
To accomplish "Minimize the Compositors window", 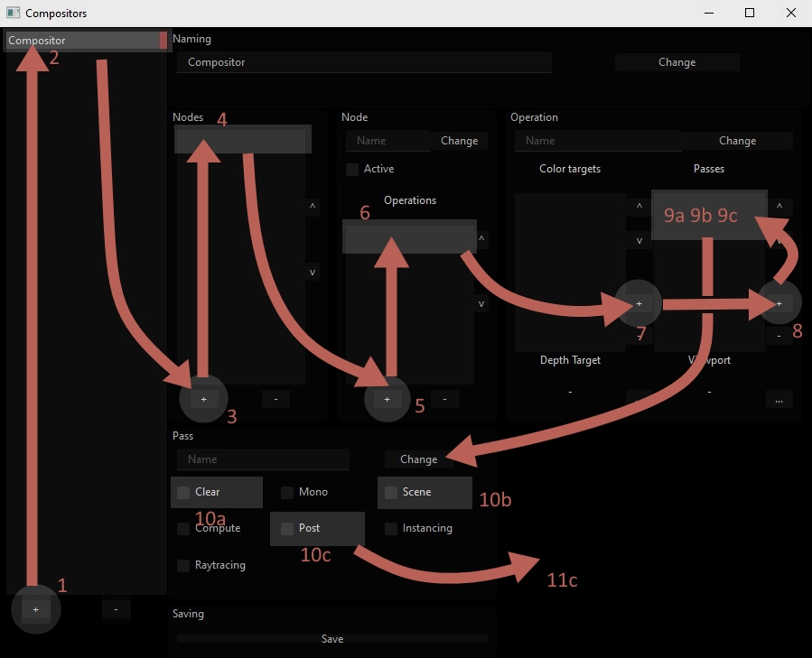I will pyautogui.click(x=709, y=13).
